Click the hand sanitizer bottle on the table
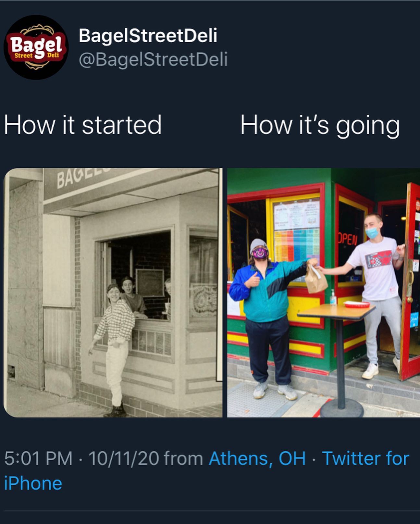Viewport: 420px width, 524px height. [333, 297]
